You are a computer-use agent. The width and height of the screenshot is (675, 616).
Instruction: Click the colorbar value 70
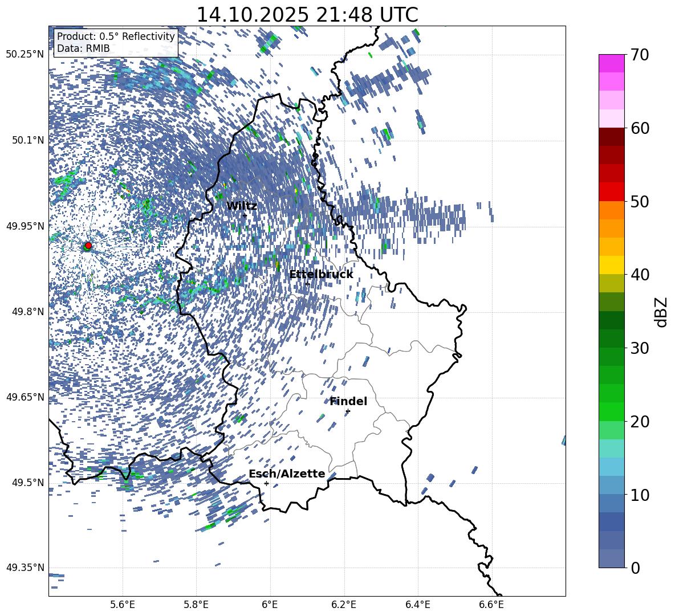[640, 55]
